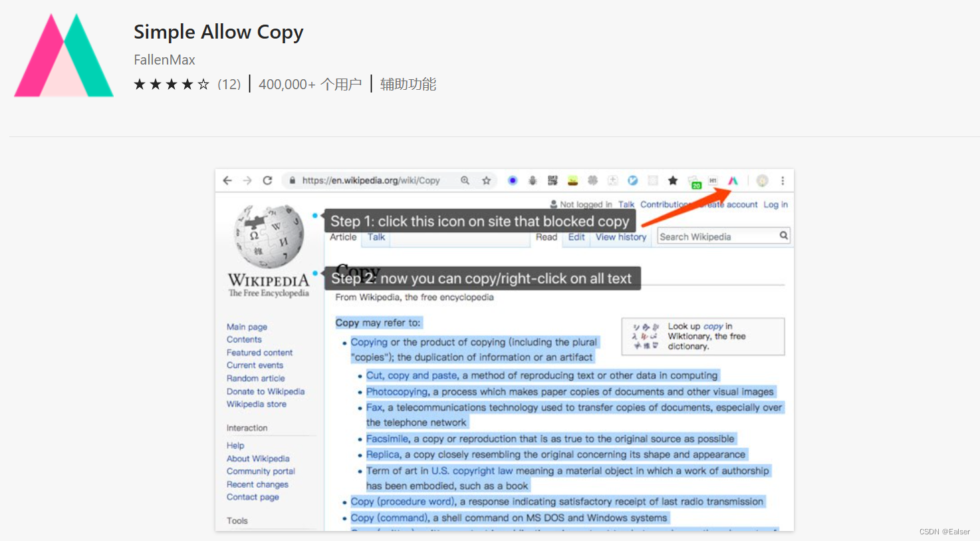The width and height of the screenshot is (980, 541).
Task: Click the four-leaf clover extension icon
Action: point(592,180)
